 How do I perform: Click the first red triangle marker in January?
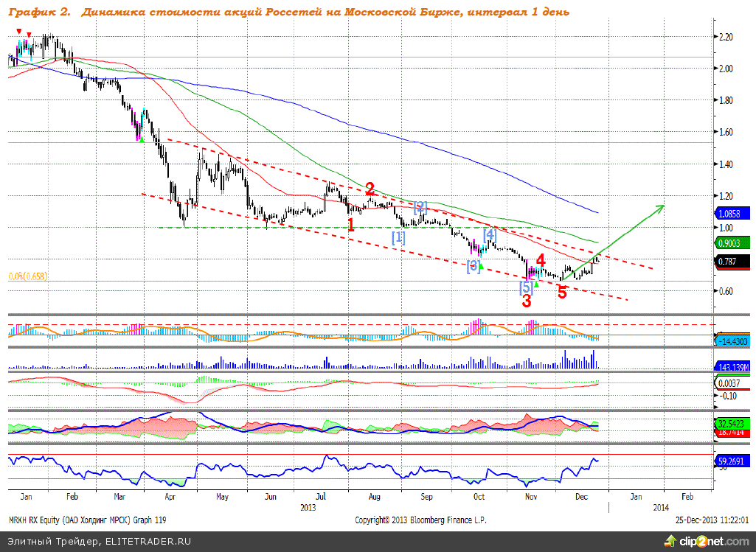click(x=18, y=31)
